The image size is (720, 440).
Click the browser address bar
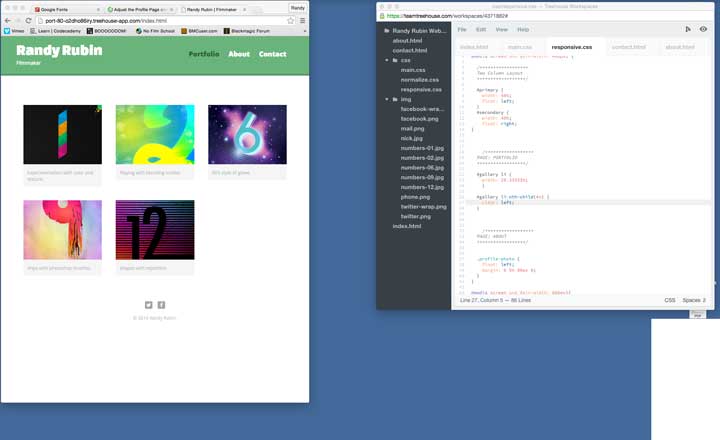tap(160, 20)
